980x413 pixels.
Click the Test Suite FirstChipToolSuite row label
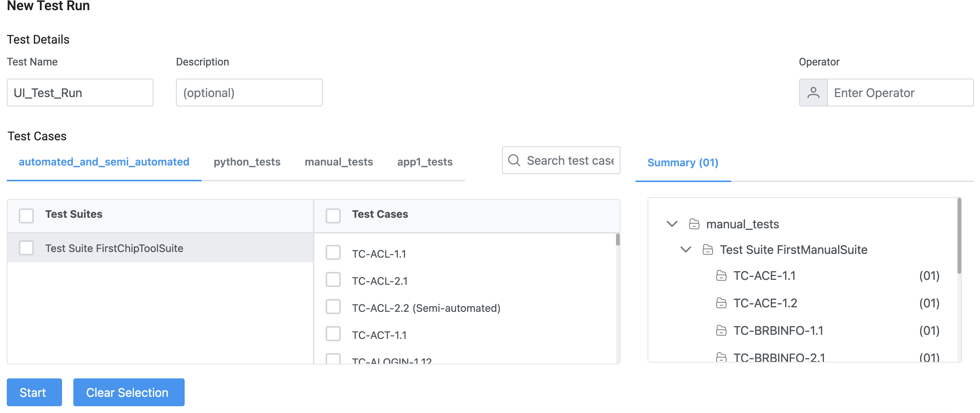(114, 248)
